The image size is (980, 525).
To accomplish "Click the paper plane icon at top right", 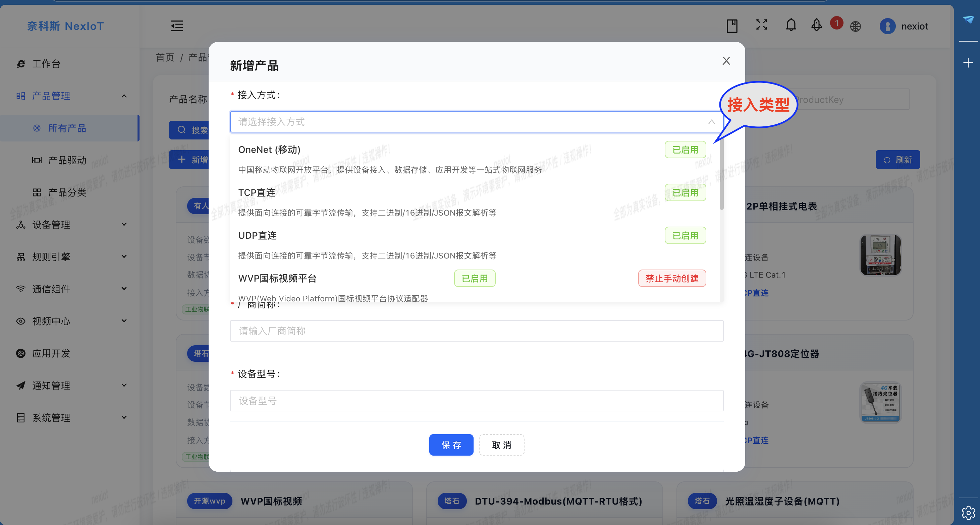I will tap(968, 19).
